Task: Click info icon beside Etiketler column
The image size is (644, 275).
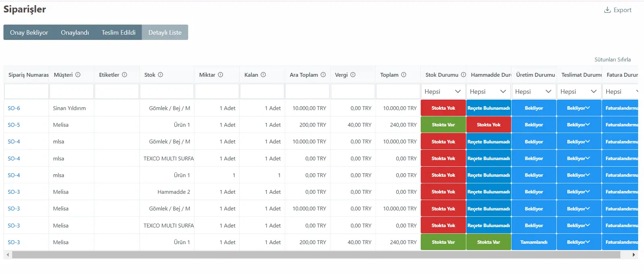Action: 124,75
